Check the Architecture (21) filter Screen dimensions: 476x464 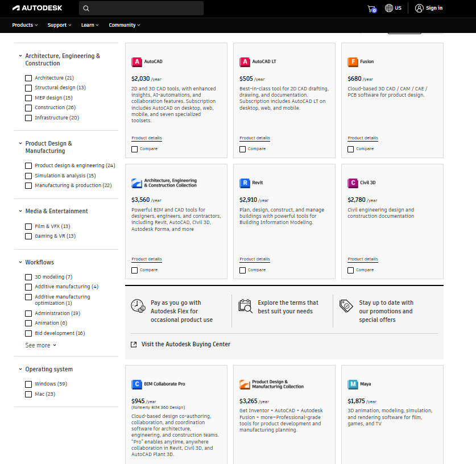coord(28,78)
